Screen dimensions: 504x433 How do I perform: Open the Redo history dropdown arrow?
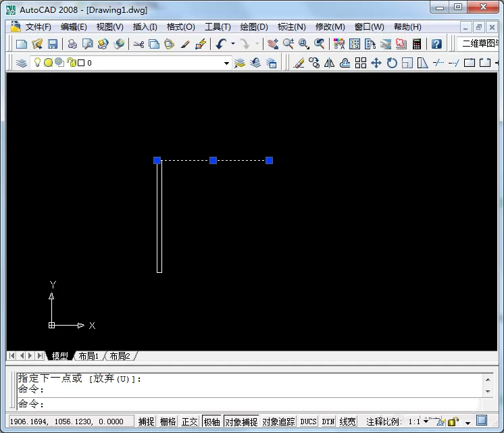(x=257, y=44)
